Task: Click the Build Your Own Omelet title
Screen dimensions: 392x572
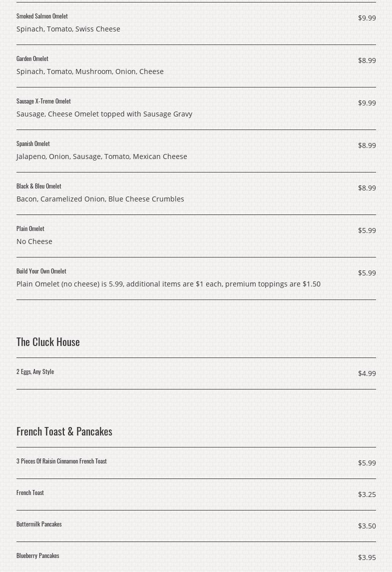Action: pos(41,271)
